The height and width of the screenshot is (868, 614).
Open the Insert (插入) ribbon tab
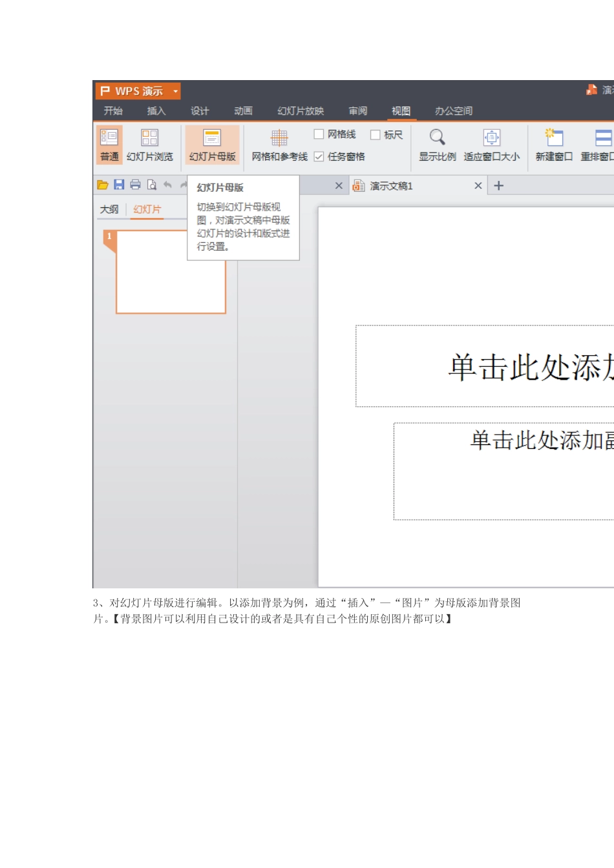[156, 111]
